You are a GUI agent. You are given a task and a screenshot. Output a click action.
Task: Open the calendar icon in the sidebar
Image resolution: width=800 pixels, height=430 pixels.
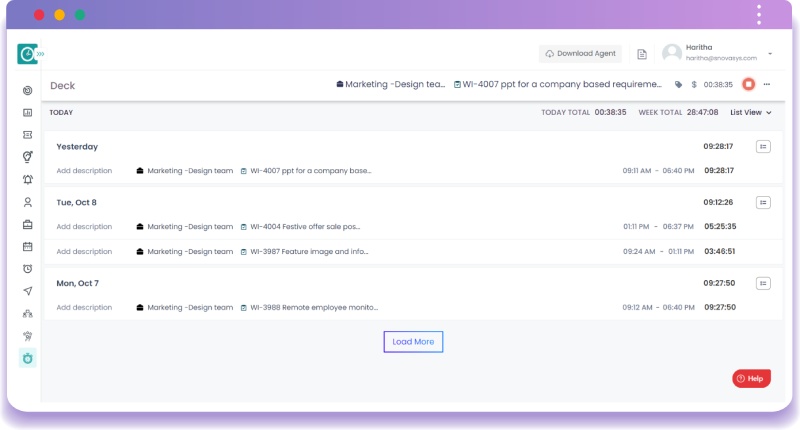coord(28,246)
